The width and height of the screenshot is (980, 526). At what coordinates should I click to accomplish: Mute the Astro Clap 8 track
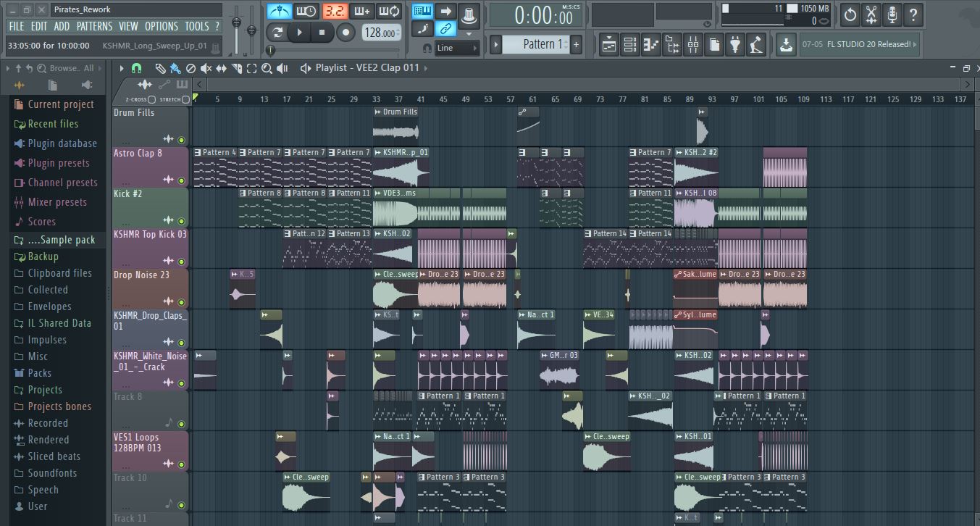click(181, 180)
